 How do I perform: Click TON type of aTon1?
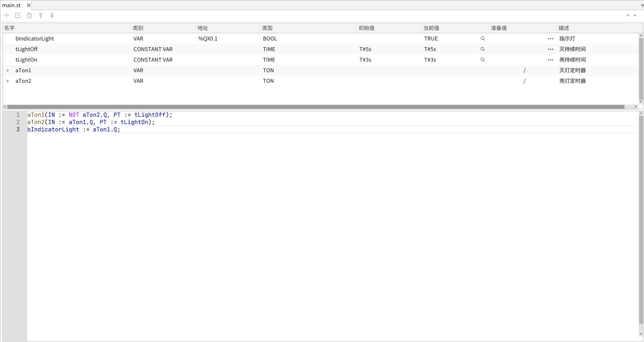pyautogui.click(x=268, y=70)
